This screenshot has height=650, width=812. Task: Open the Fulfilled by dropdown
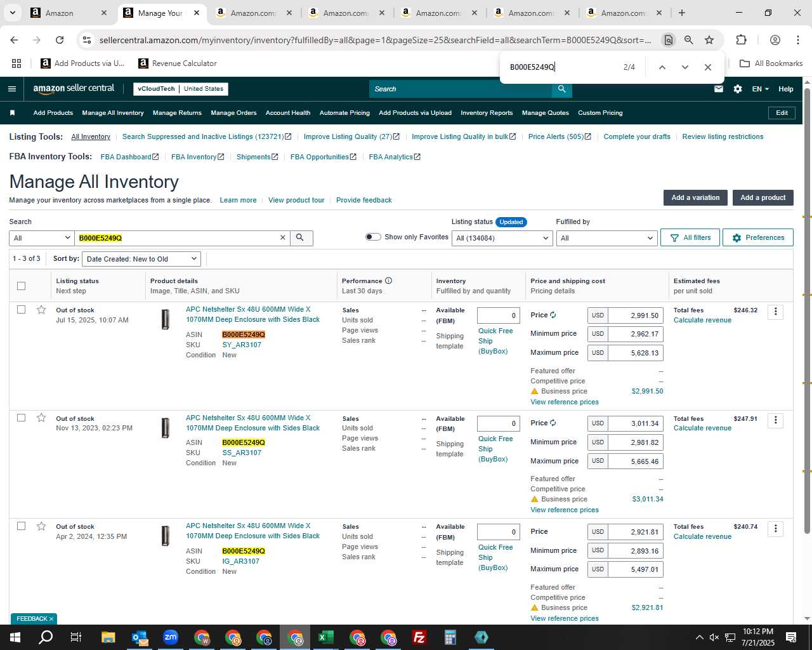[606, 238]
